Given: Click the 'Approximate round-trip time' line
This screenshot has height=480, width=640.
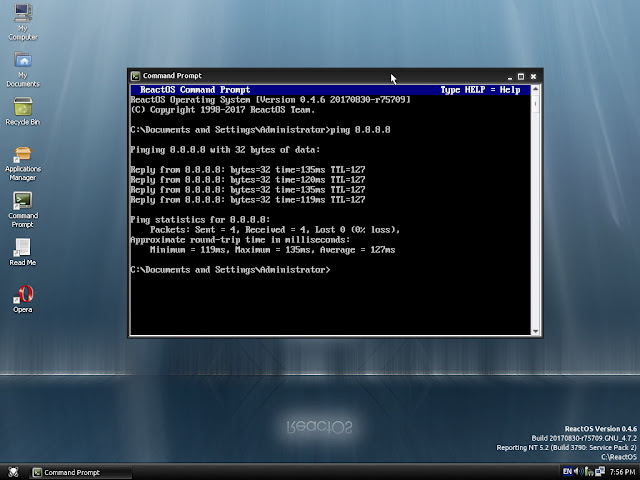Looking at the screenshot, I should [x=240, y=240].
